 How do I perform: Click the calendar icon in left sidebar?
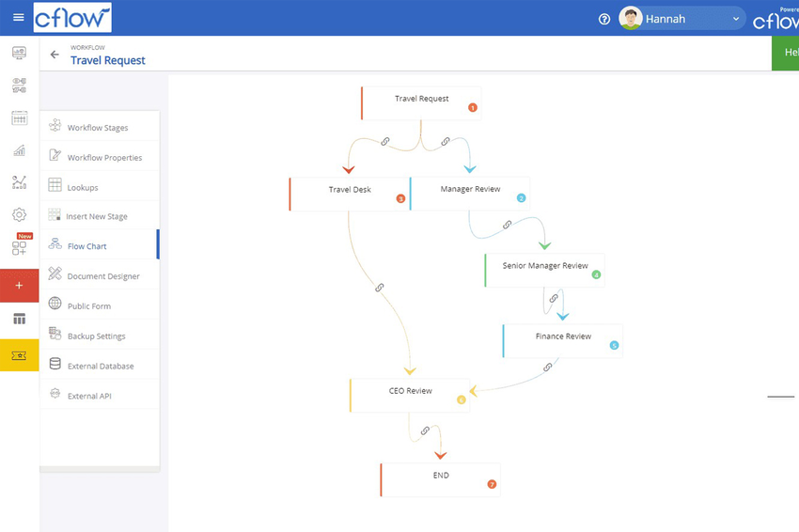point(19,118)
